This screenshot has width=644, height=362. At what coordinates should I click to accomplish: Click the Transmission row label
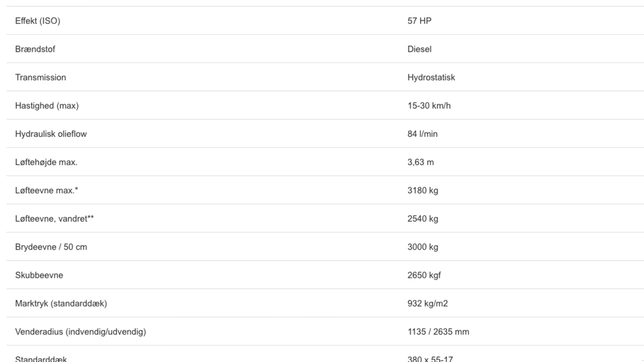[40, 77]
